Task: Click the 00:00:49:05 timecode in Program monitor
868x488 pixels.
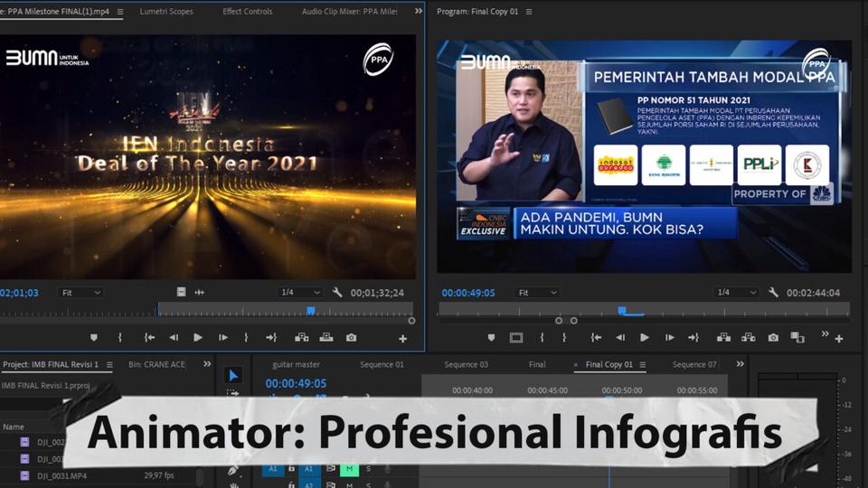Action: [x=467, y=293]
